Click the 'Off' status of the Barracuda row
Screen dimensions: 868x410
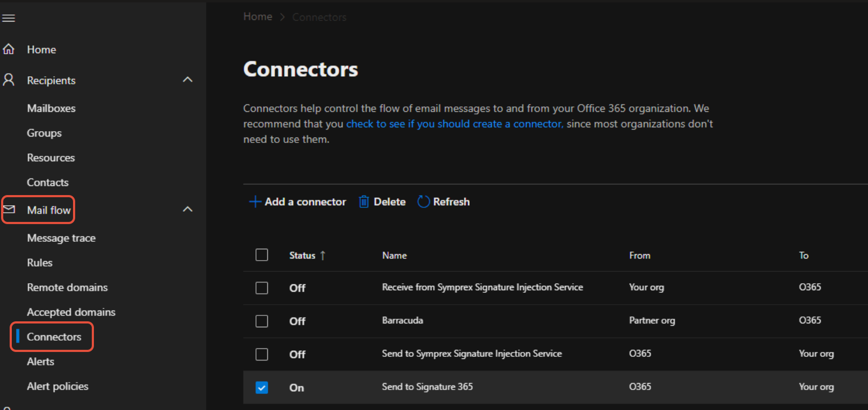pyautogui.click(x=297, y=321)
